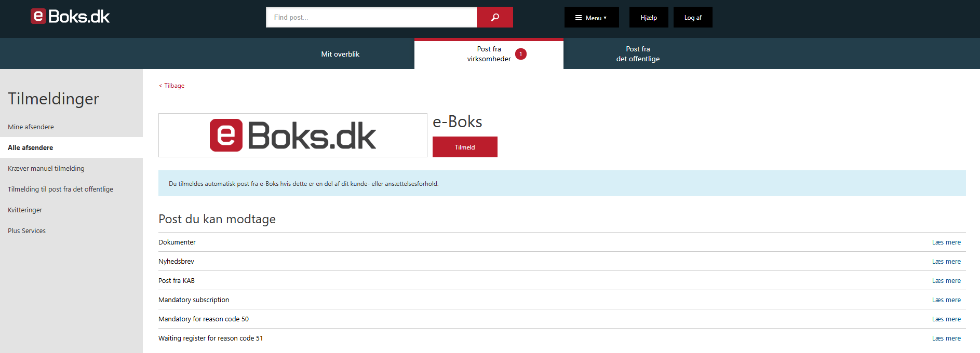Click the e-Boks sender title
The width and height of the screenshot is (980, 353).
coord(458,121)
